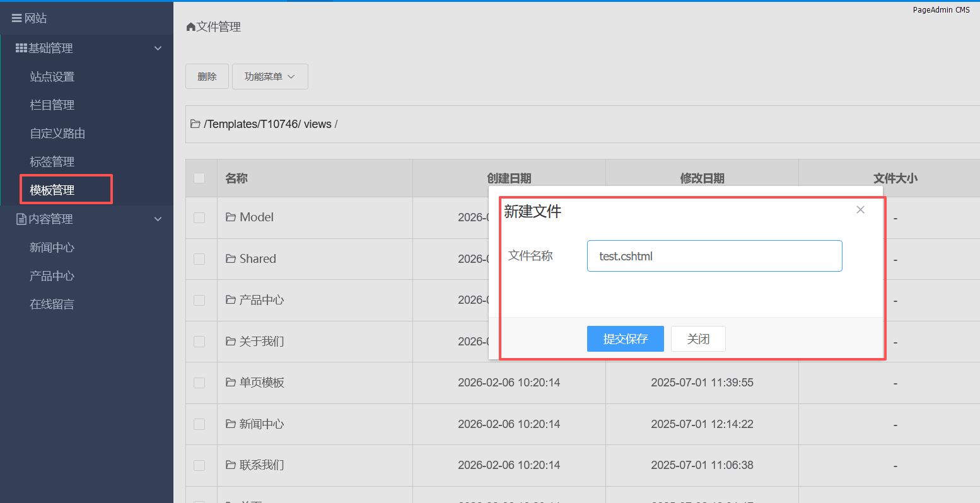Click the hamburger menu icon beside 网站

tap(17, 18)
